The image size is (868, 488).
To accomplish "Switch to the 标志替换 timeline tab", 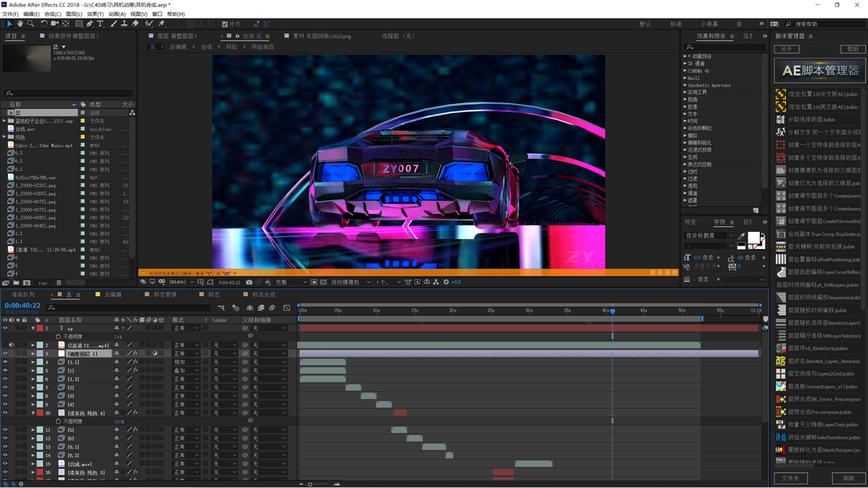I will (x=165, y=295).
